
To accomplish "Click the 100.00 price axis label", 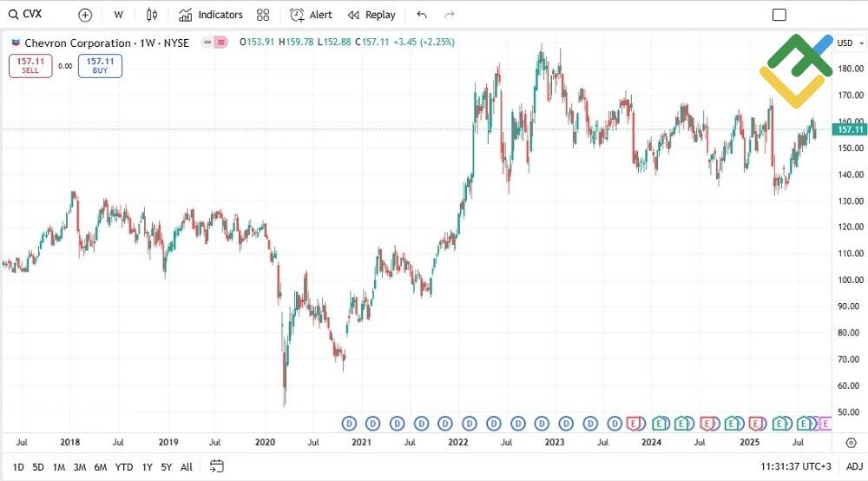I will [x=851, y=280].
